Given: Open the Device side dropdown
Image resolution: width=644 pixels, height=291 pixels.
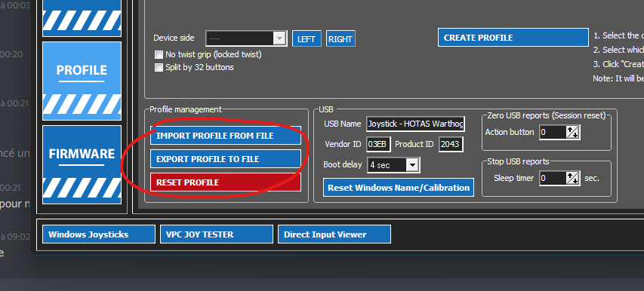Looking at the screenshot, I should tap(246, 38).
